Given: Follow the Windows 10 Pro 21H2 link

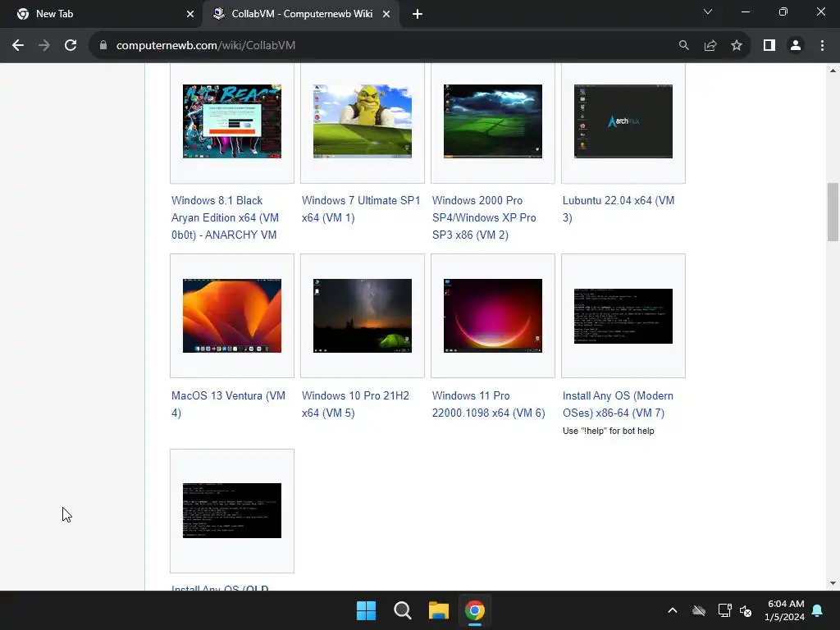Looking at the screenshot, I should [355, 404].
